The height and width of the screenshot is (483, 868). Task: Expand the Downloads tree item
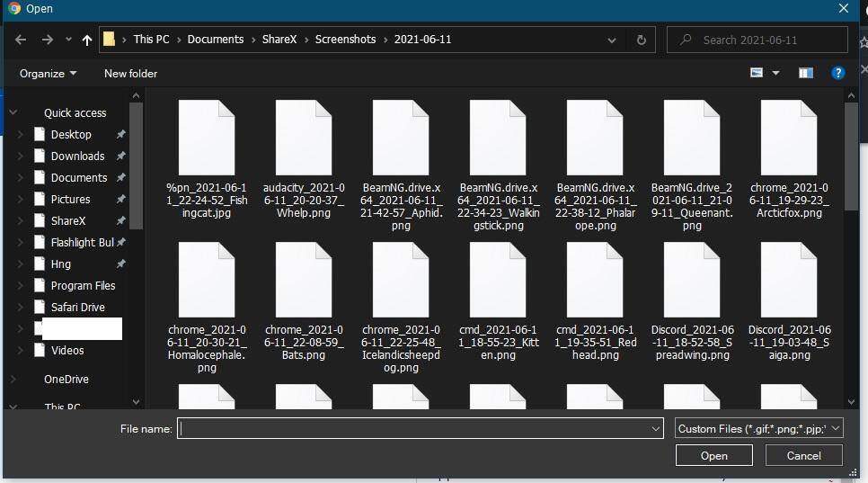pos(21,157)
